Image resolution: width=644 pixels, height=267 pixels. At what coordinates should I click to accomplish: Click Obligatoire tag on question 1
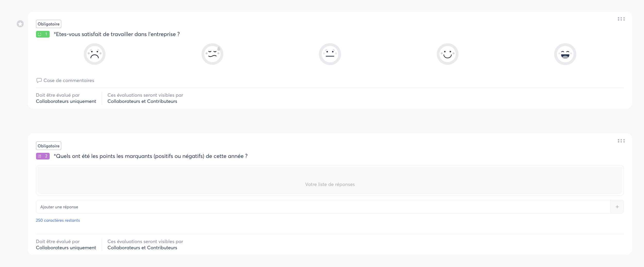[49, 24]
